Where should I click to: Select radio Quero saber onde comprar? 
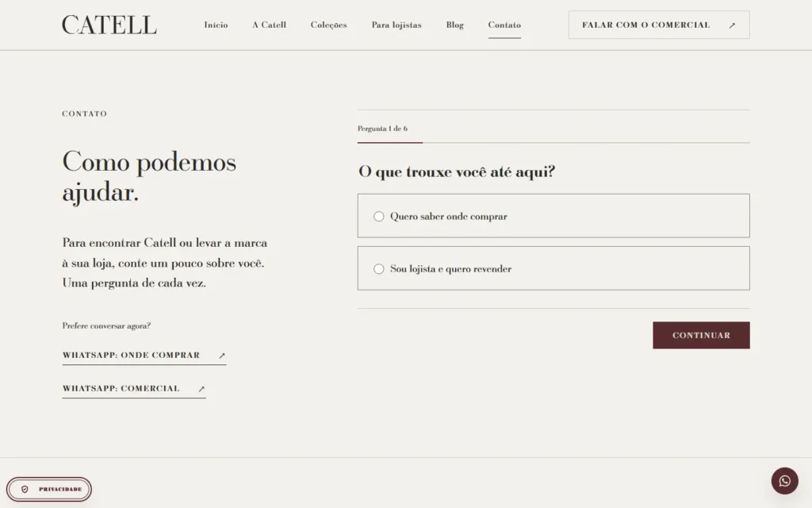(379, 216)
